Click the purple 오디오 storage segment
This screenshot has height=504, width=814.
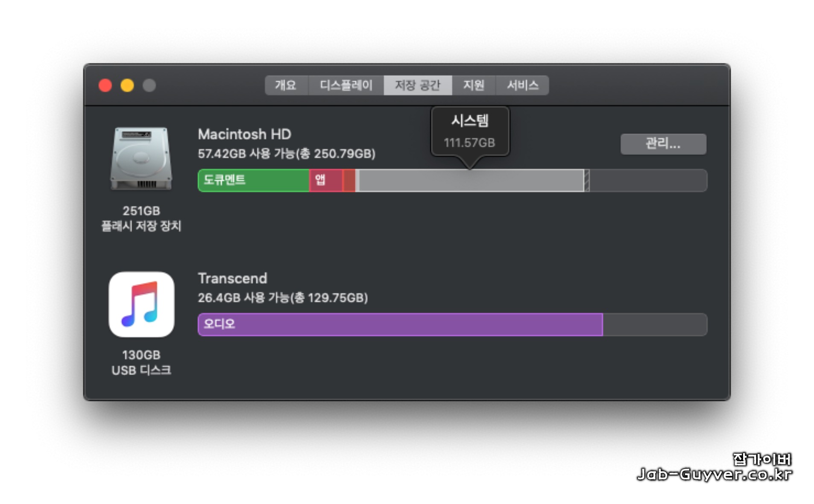(400, 324)
